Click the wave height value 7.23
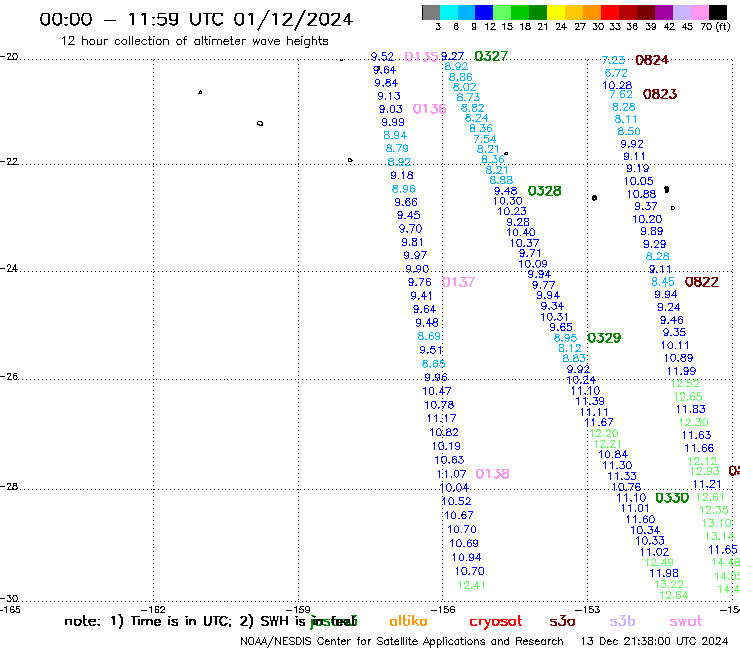The image size is (740, 650). click(x=614, y=60)
